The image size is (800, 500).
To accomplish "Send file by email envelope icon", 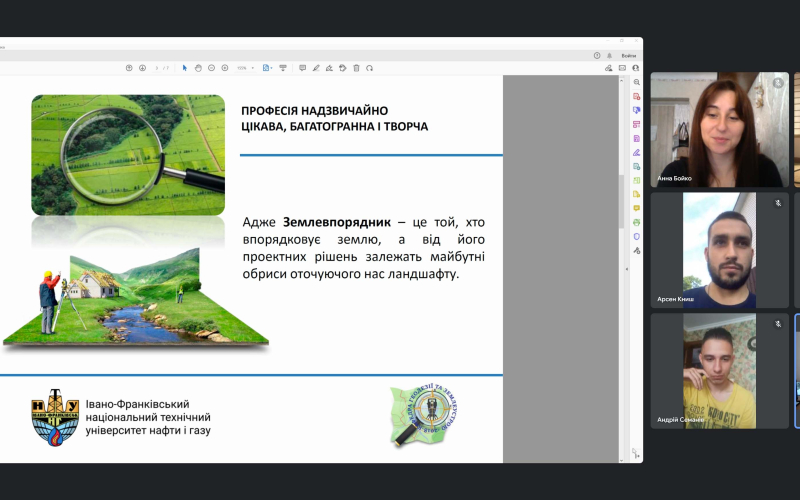I will point(622,68).
